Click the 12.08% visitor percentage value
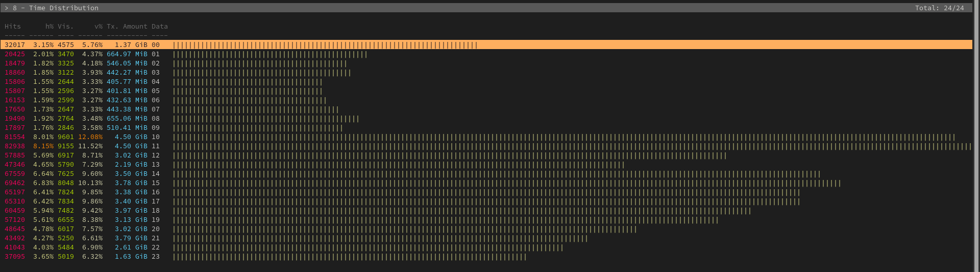 coord(90,137)
